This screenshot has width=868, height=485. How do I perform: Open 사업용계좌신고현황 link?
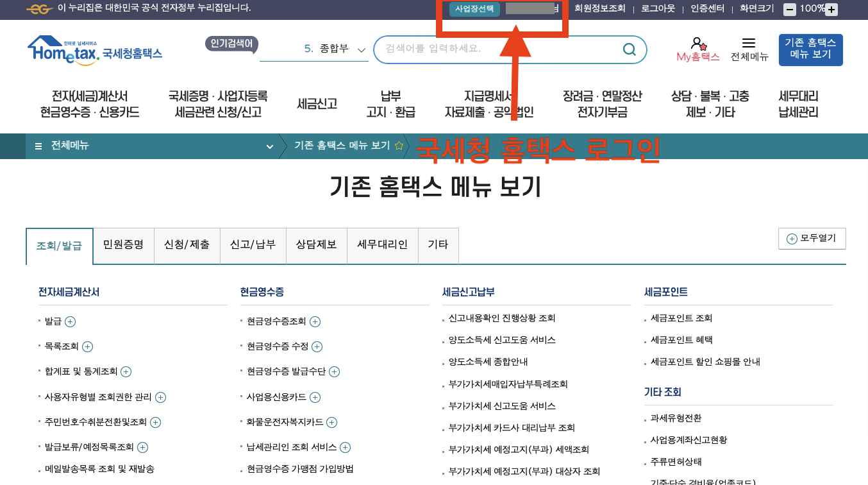(689, 440)
